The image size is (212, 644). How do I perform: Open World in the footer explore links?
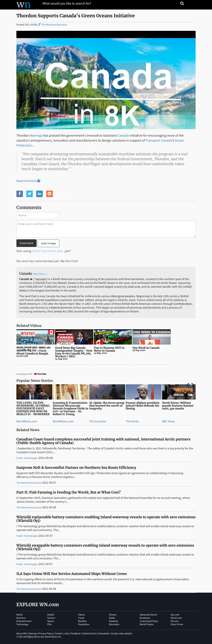(x=19, y=615)
